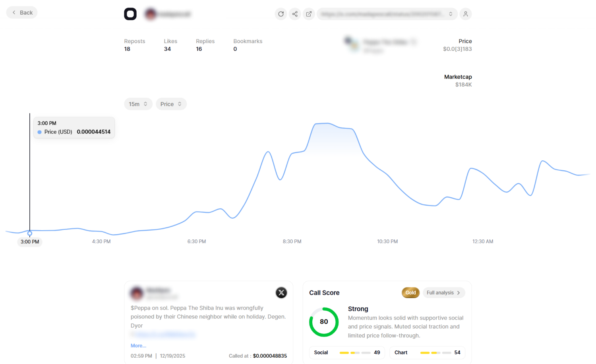Open post externally via the external-link icon
The image size is (596, 364).
pos(309,14)
